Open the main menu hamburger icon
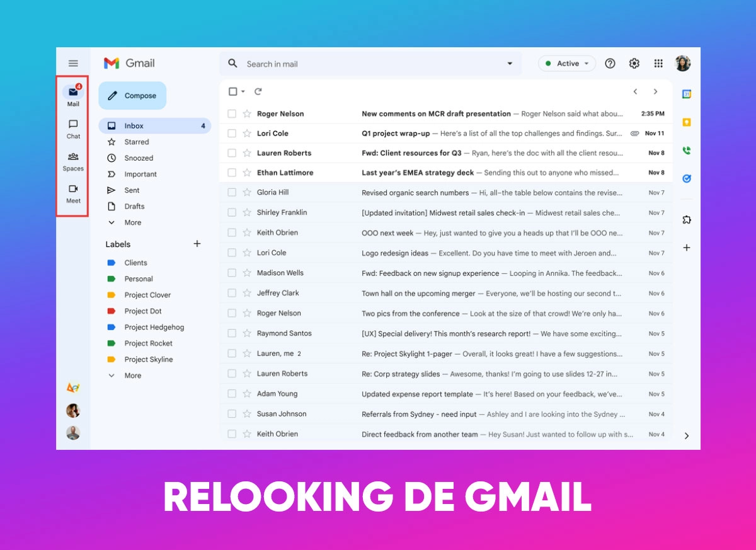The image size is (756, 550). [73, 64]
